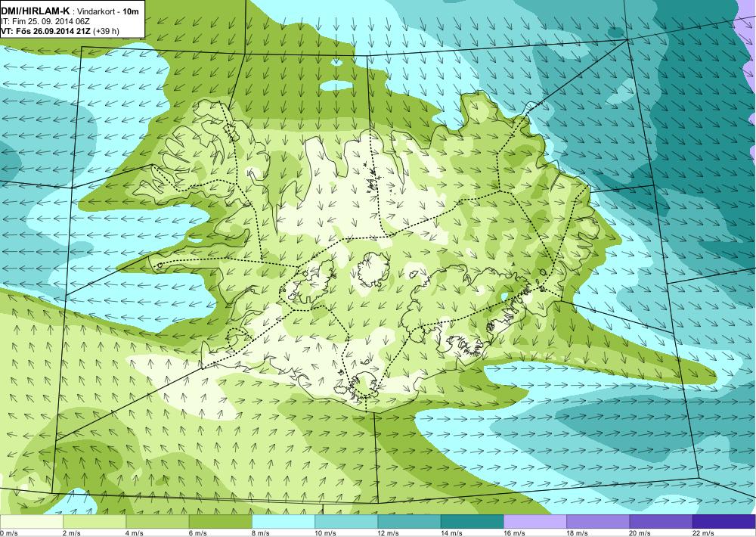
Task: Click the '14 m/s' legend label
Action: pos(451,533)
